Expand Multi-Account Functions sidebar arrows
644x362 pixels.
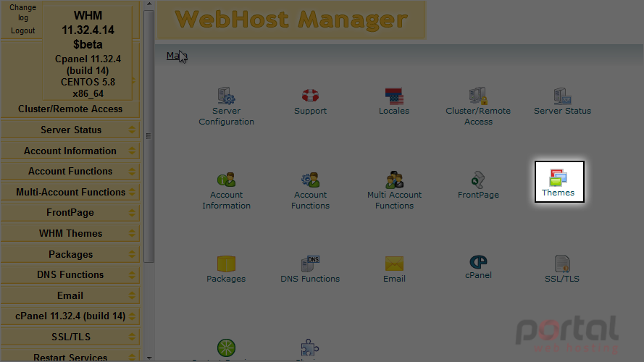132,192
